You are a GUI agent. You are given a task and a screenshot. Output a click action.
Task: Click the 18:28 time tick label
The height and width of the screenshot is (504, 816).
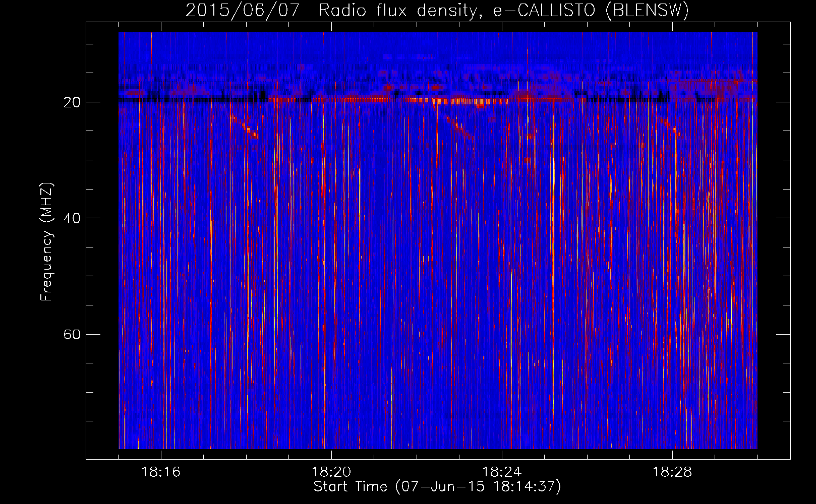point(672,472)
